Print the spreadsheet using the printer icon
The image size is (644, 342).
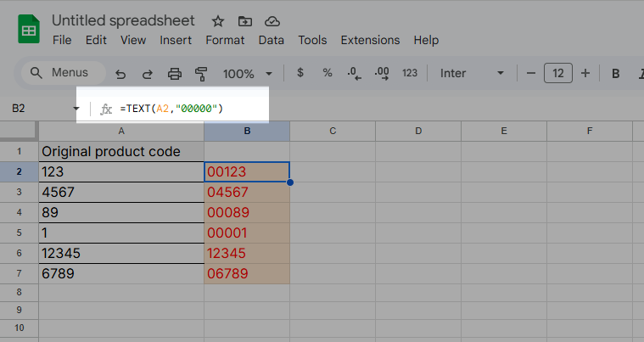(174, 74)
